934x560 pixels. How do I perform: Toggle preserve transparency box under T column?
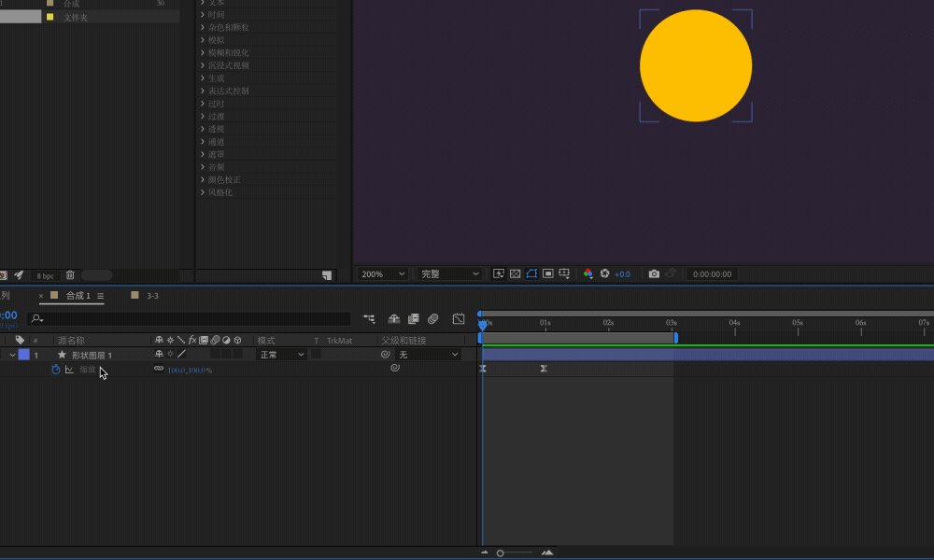tap(317, 354)
